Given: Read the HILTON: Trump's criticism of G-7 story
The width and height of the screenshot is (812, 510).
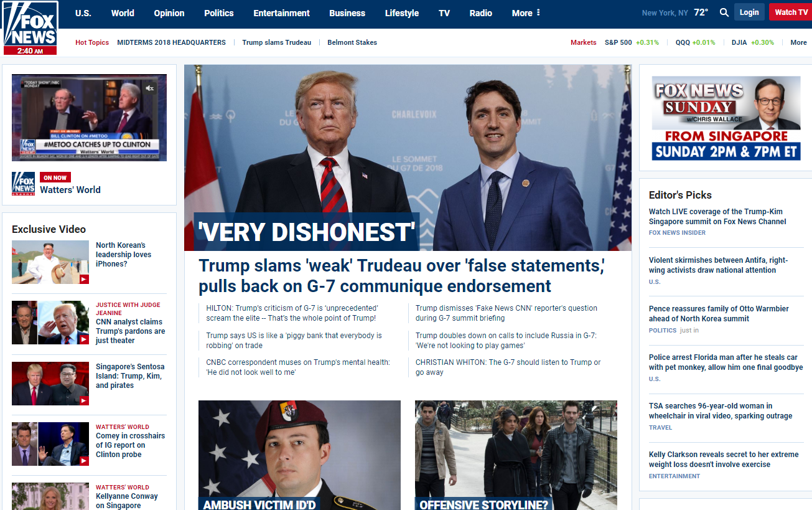Looking at the screenshot, I should coord(292,313).
